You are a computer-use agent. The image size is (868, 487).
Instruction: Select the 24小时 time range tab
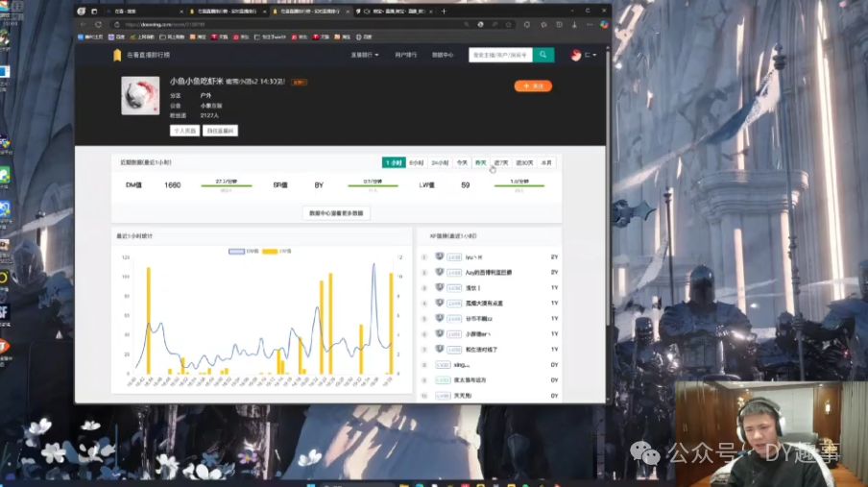(440, 163)
